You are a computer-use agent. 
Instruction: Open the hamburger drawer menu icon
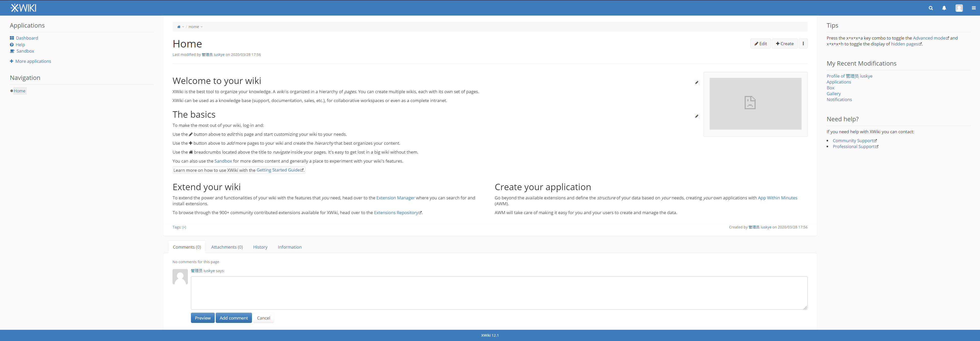pyautogui.click(x=974, y=8)
